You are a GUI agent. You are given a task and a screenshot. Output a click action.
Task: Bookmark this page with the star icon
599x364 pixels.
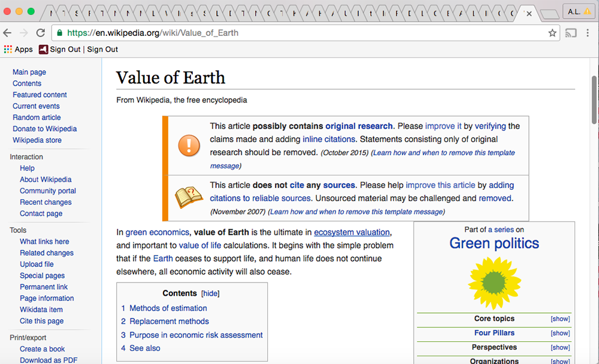552,33
